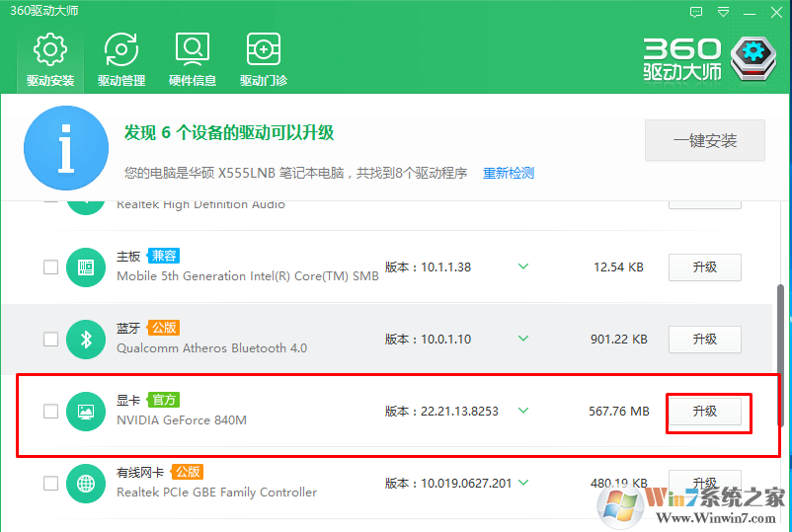This screenshot has height=532, width=792.
Task: Check the 蓝牙 Bluetooth driver checkbox
Action: (50, 340)
